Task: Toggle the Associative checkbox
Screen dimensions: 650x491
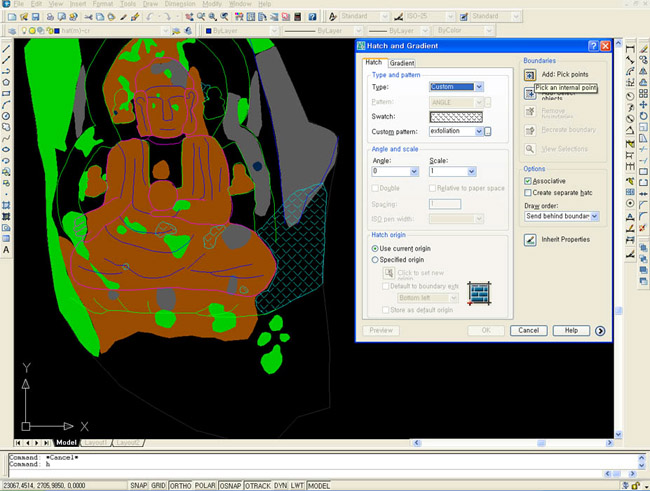Action: click(x=528, y=181)
